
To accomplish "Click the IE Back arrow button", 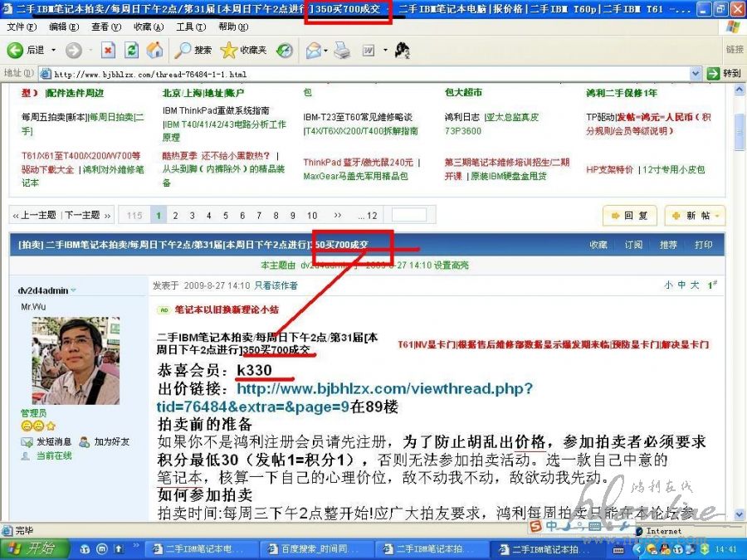I will coord(17,51).
